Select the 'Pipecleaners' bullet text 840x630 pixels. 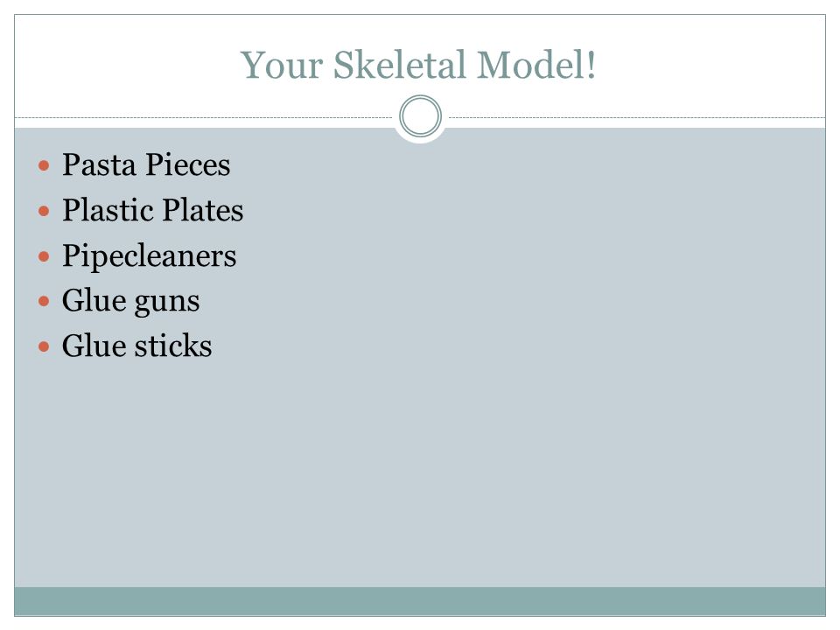point(149,256)
